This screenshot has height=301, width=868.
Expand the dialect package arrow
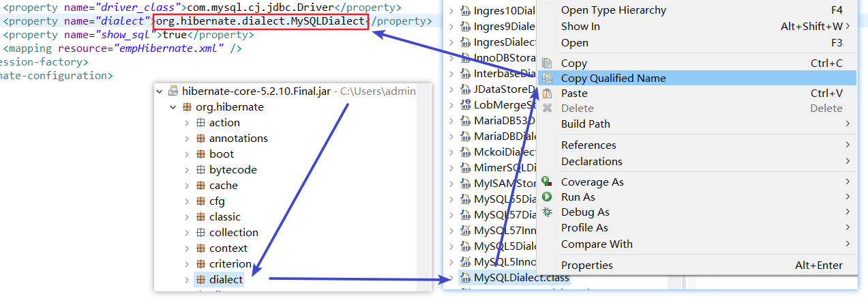click(x=187, y=280)
